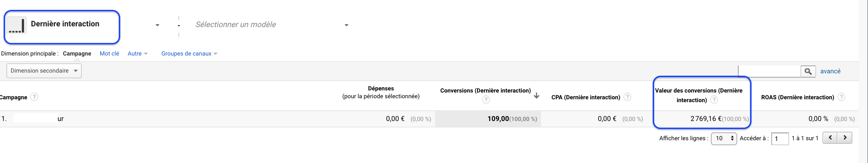Image resolution: width=868 pixels, height=163 pixels.
Task: Expand the Dimension secondaire dropdown
Action: point(44,71)
